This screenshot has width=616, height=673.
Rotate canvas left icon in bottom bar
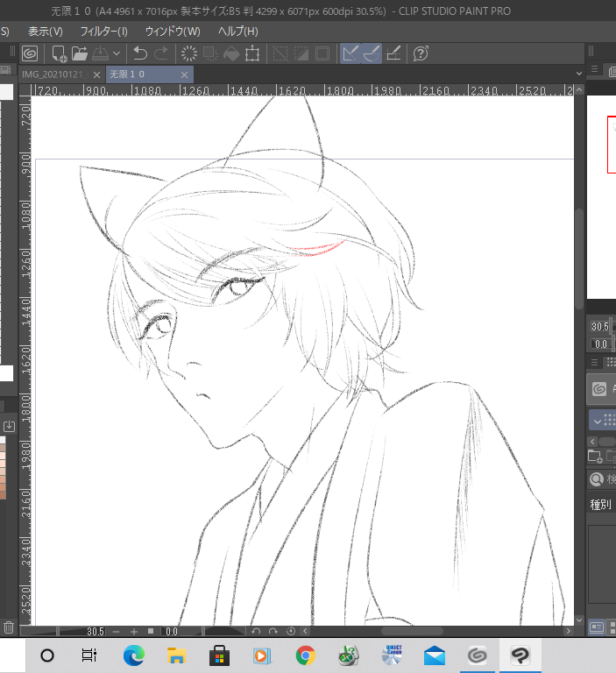pyautogui.click(x=256, y=631)
